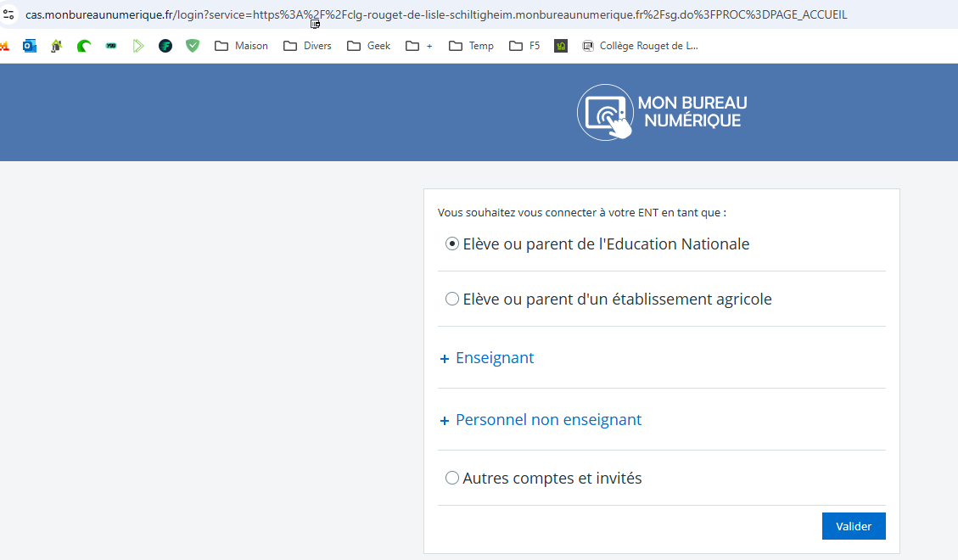Expand the Enseignant section
This screenshot has height=560, width=958.
pyautogui.click(x=487, y=358)
